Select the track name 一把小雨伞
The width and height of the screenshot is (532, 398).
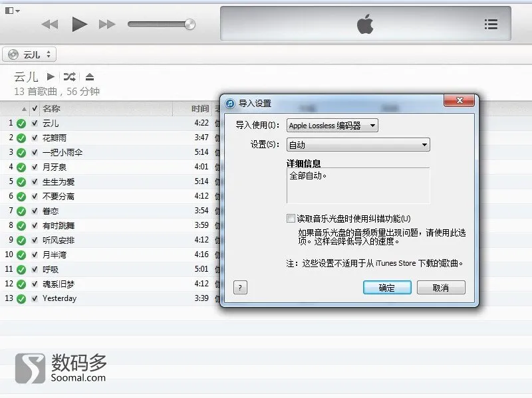63,153
